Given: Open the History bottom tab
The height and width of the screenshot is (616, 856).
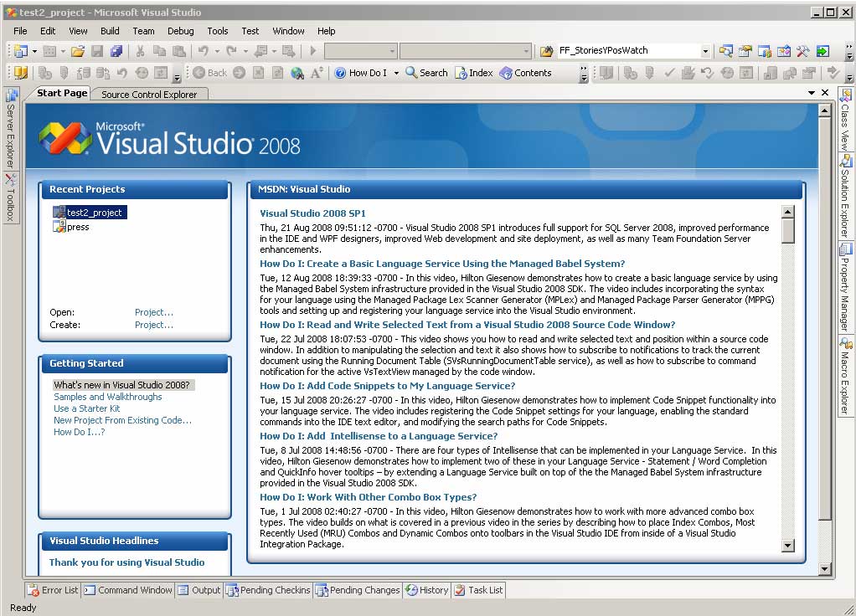Looking at the screenshot, I should [427, 590].
